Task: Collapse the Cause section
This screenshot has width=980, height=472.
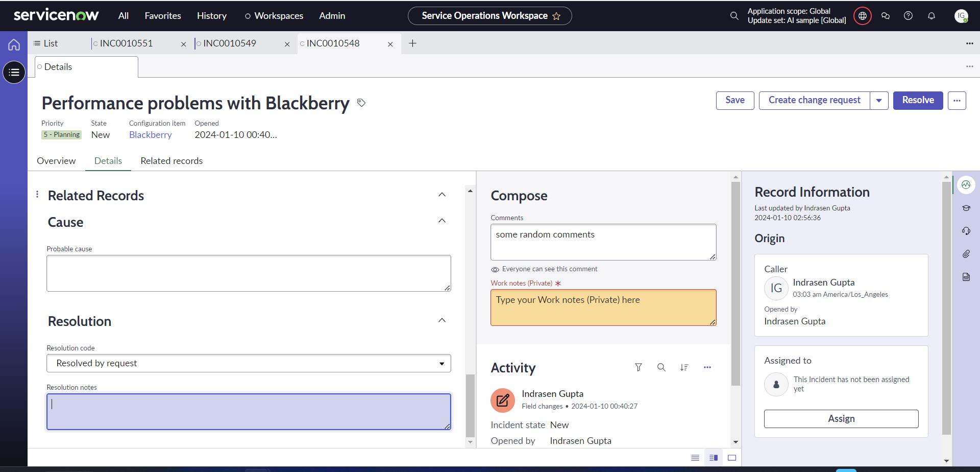Action: tap(442, 221)
